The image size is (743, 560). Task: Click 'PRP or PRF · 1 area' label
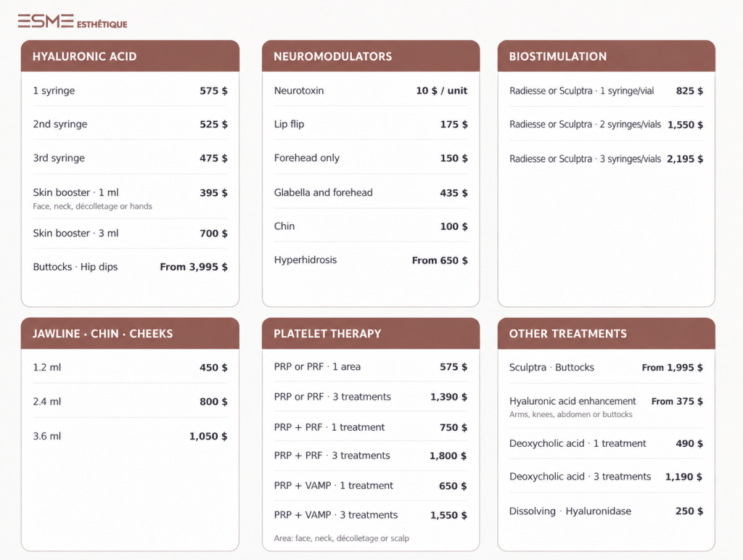pos(317,367)
